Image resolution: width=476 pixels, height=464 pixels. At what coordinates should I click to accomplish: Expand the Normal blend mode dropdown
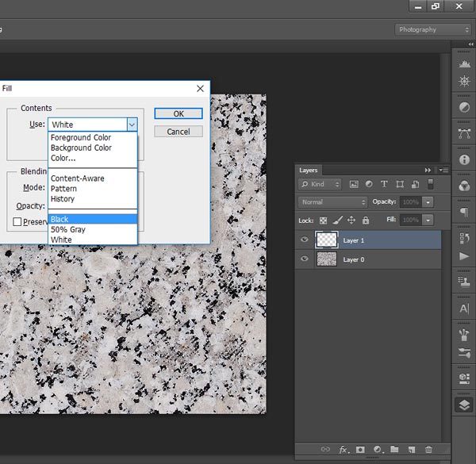[x=332, y=202]
